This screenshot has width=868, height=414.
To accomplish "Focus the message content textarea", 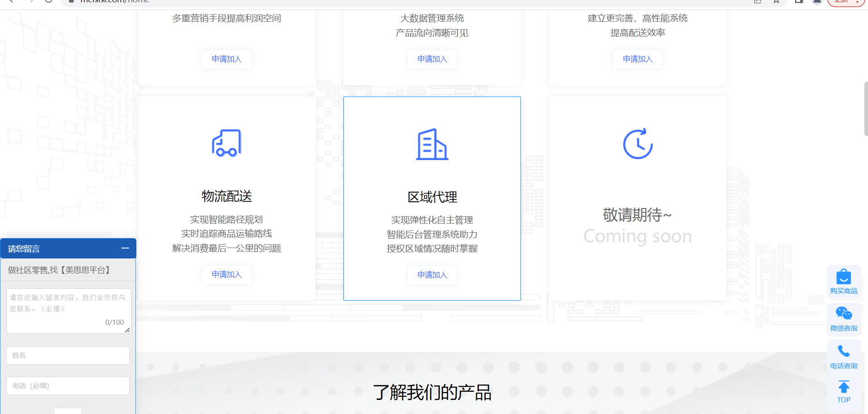I will 69,311.
